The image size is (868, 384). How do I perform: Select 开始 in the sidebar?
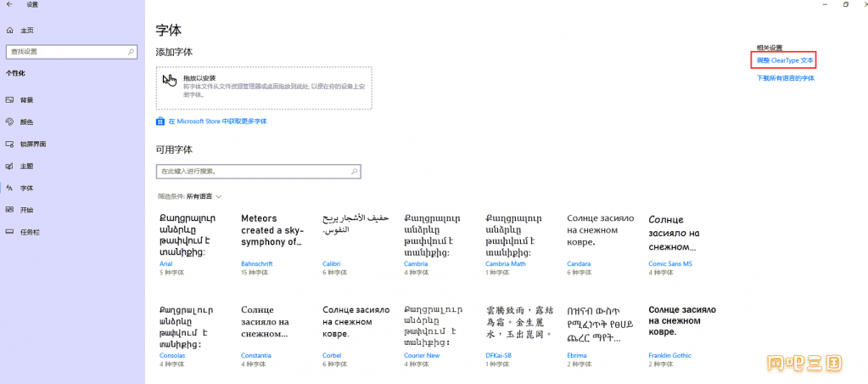coord(26,210)
